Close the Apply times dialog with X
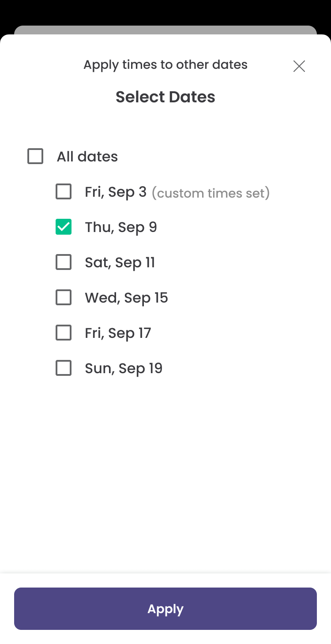This screenshot has width=331, height=644. pos(299,66)
